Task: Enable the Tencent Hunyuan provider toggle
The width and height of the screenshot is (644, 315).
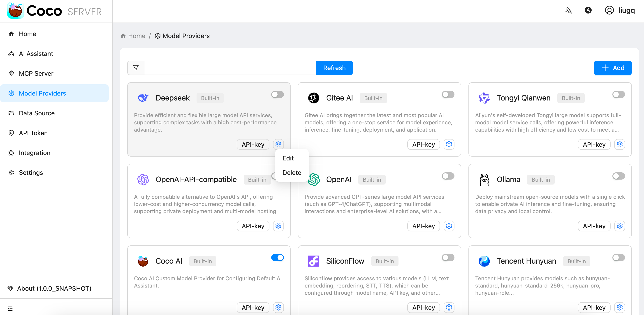Action: (618, 257)
